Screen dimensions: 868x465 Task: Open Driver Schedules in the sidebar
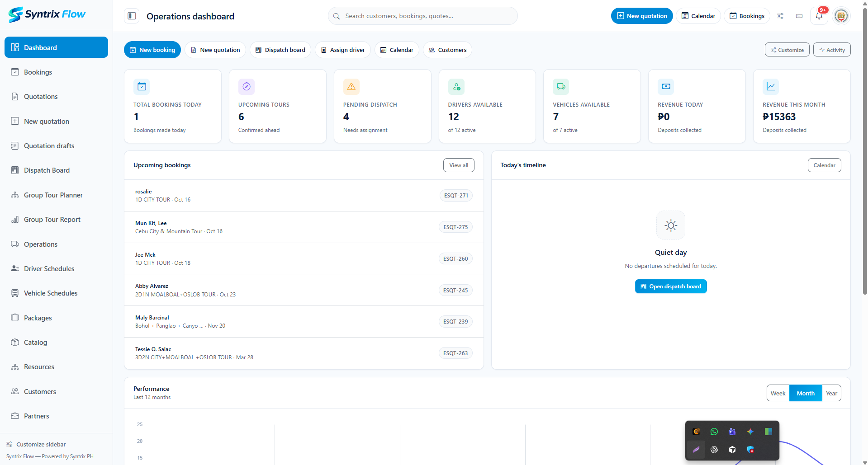tap(56, 269)
